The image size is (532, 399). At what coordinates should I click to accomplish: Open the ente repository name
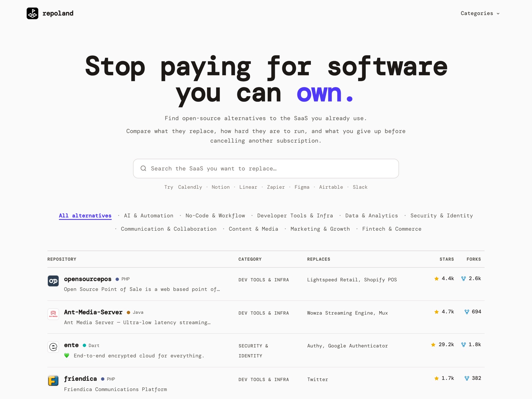(71, 345)
